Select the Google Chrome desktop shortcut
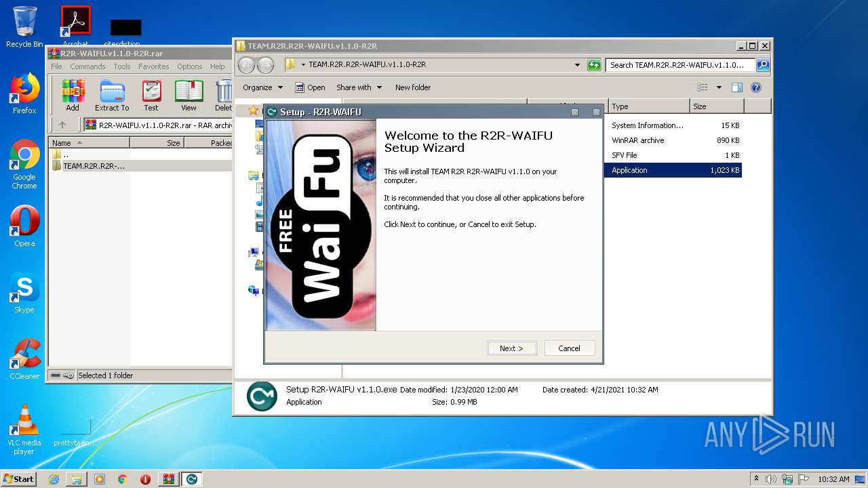This screenshot has width=868, height=488. 24,164
